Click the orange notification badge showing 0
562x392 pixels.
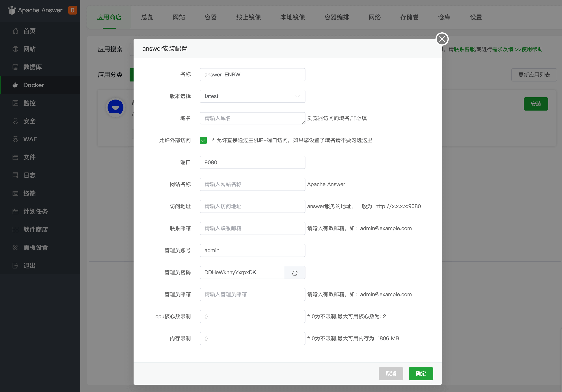click(x=73, y=10)
